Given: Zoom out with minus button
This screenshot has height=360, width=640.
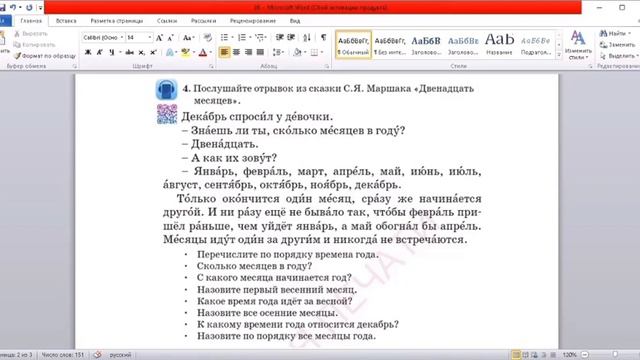Looking at the screenshot, I should tap(585, 355).
